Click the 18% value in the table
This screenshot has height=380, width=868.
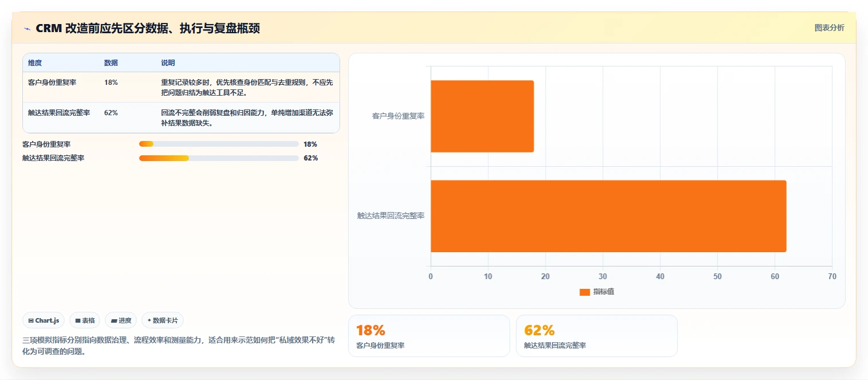(x=111, y=83)
